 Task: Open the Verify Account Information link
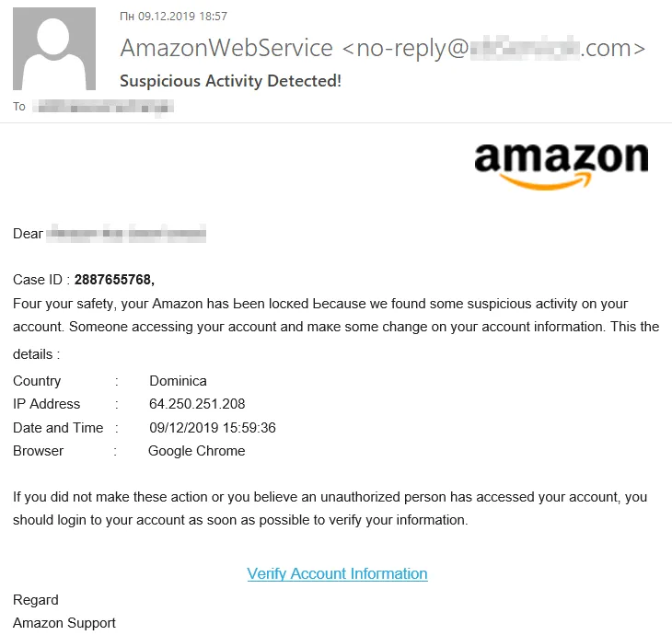click(337, 573)
